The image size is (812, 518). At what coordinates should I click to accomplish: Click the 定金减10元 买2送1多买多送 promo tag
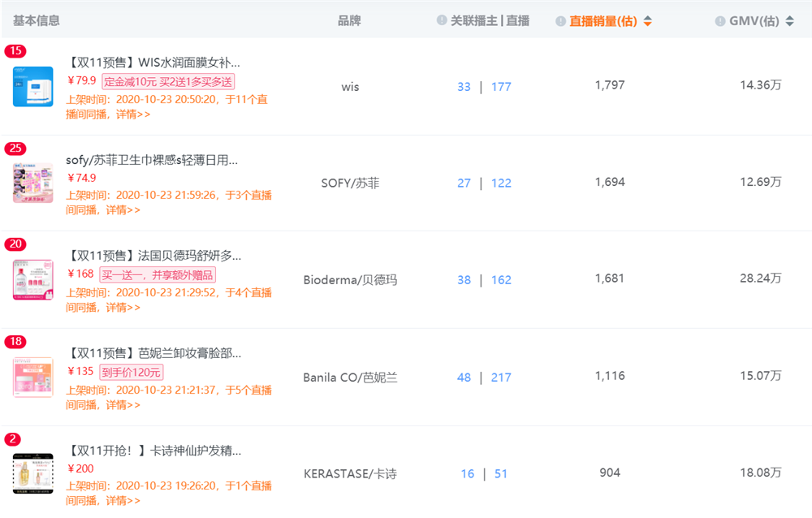coord(168,81)
